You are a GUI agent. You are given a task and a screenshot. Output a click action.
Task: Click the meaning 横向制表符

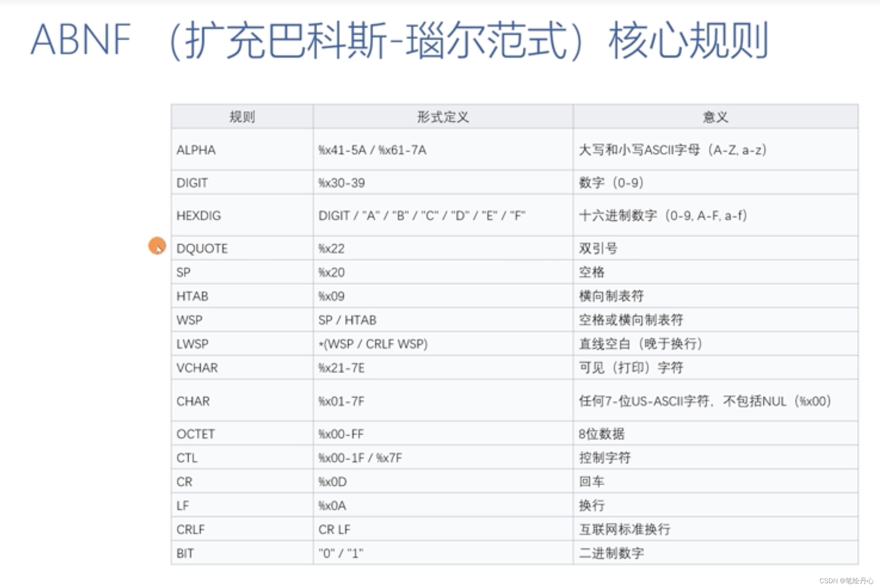pyautogui.click(x=611, y=296)
